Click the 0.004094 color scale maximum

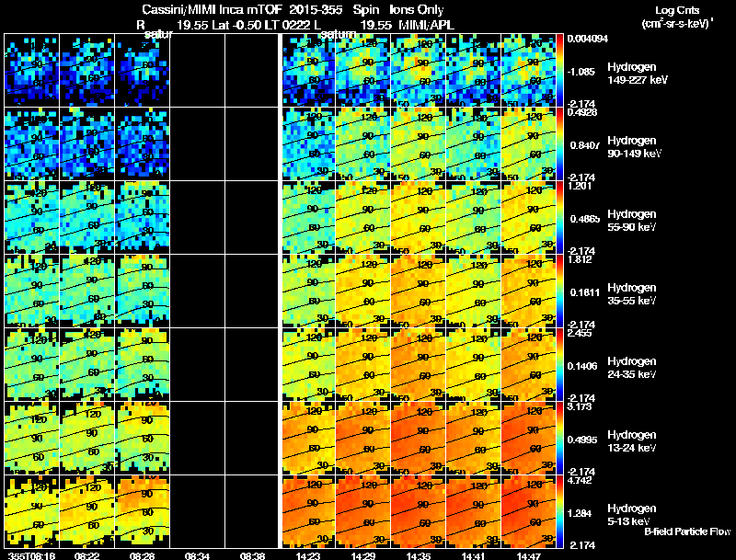pyautogui.click(x=588, y=39)
